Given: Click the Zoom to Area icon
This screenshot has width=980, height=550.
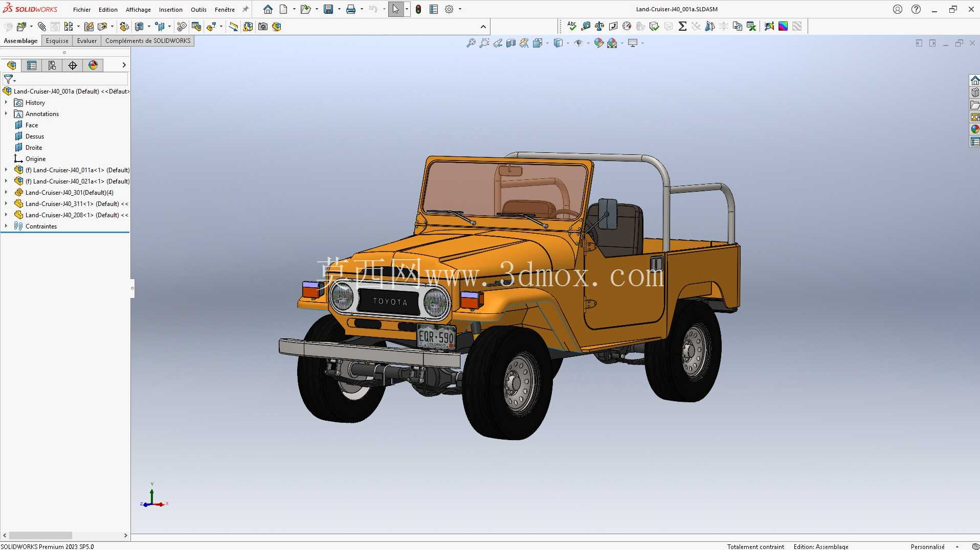Looking at the screenshot, I should point(484,43).
